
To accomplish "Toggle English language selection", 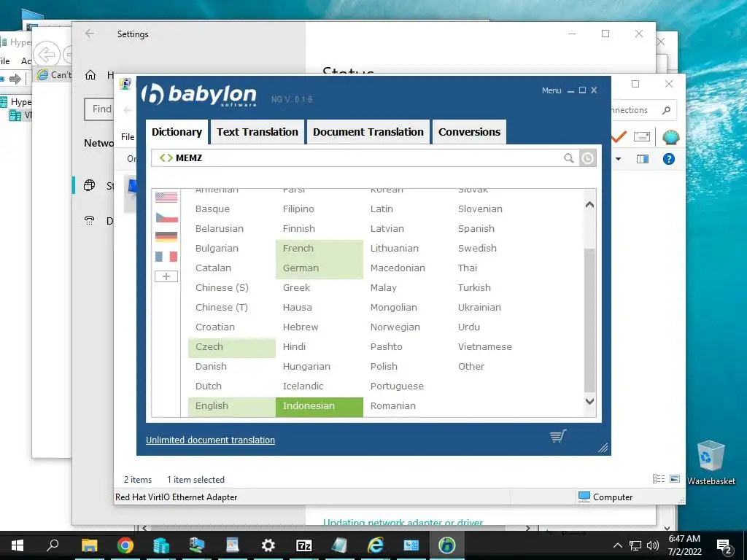I will (x=231, y=405).
